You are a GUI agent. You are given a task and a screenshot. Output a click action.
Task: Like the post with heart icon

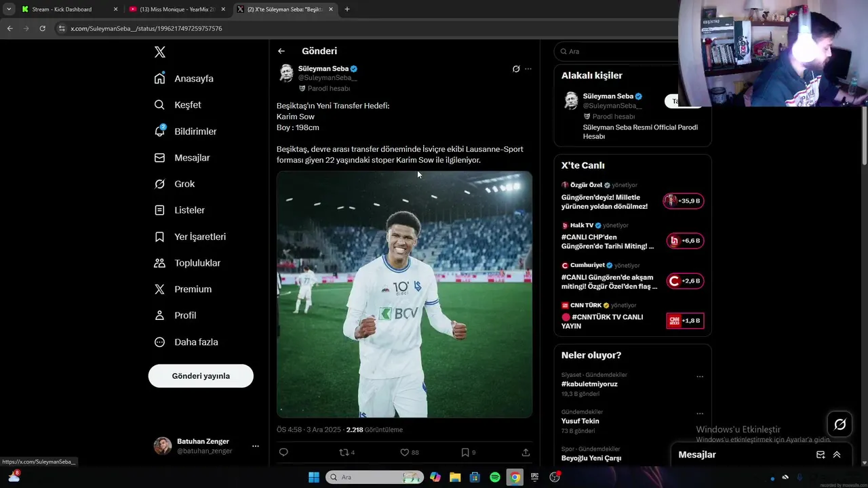(409, 452)
